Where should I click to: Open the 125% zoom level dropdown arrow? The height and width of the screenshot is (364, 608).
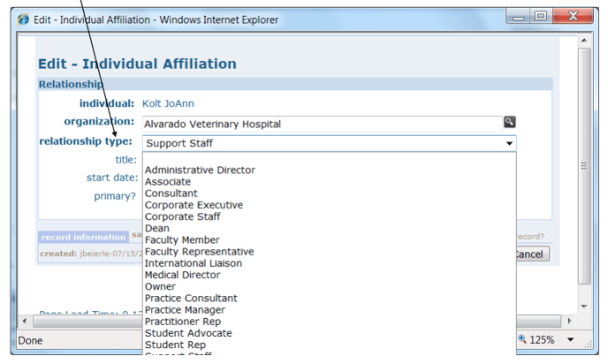pos(569,339)
